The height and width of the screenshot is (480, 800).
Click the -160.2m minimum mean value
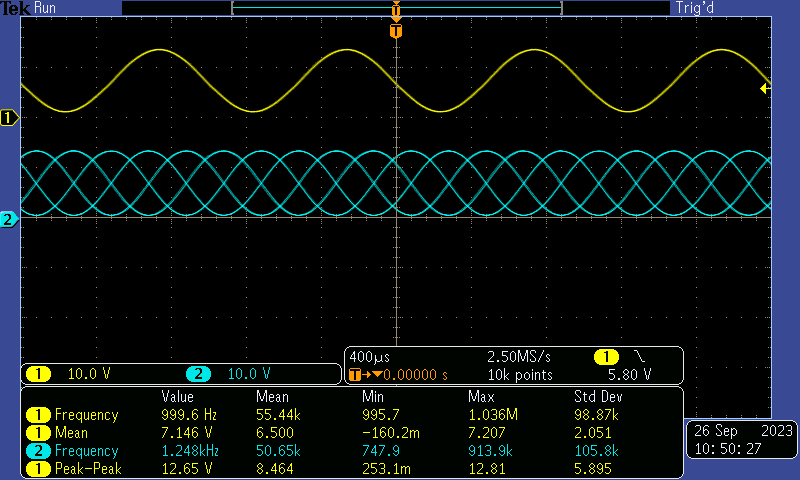(x=391, y=433)
